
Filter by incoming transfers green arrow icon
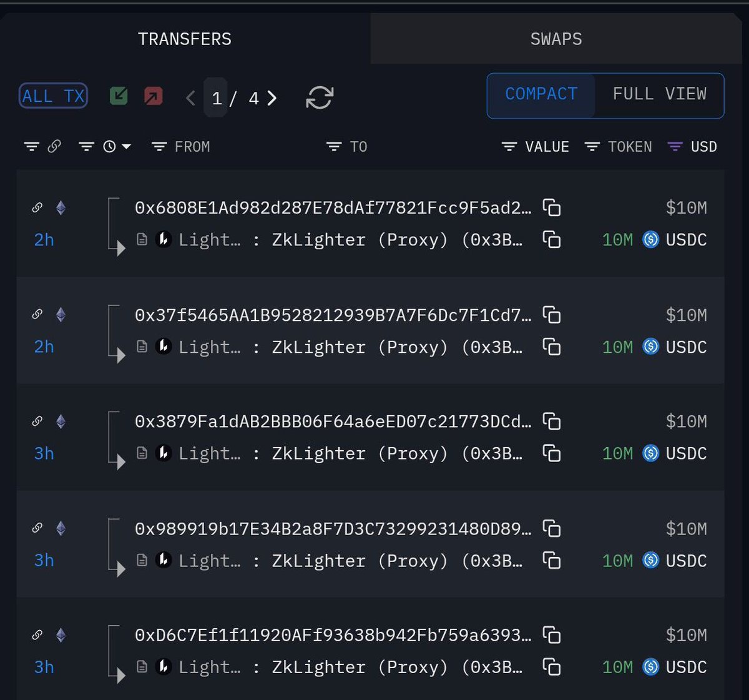[x=119, y=96]
